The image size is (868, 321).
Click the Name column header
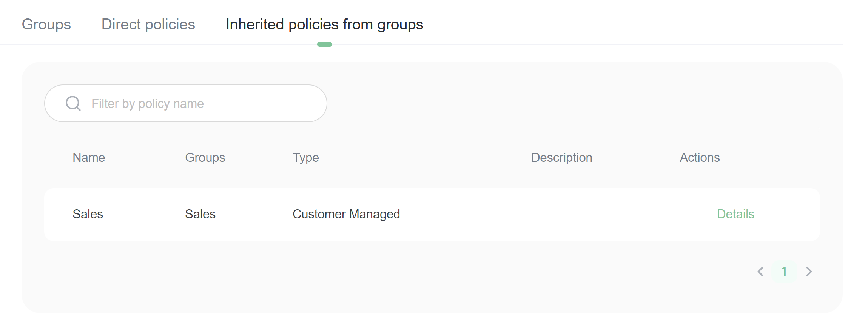(x=89, y=158)
